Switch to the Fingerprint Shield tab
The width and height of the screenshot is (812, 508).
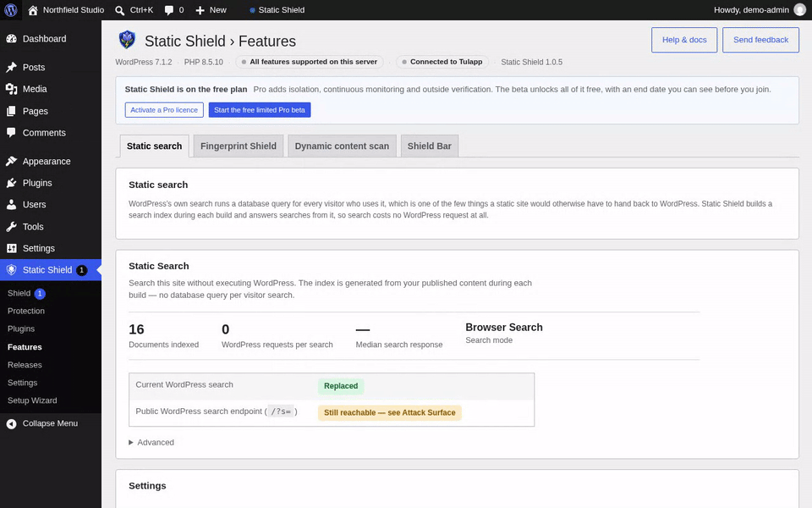tap(239, 146)
